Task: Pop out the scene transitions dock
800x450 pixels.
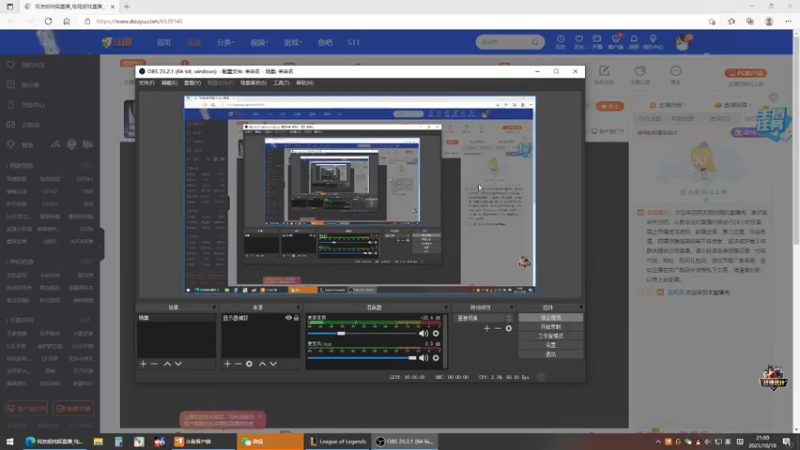Action: coord(511,308)
